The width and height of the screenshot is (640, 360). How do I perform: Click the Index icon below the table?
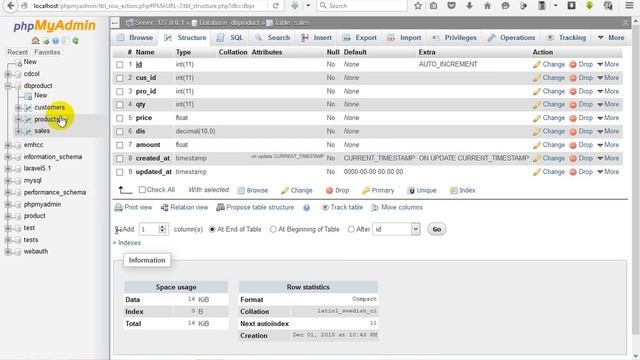(x=453, y=190)
